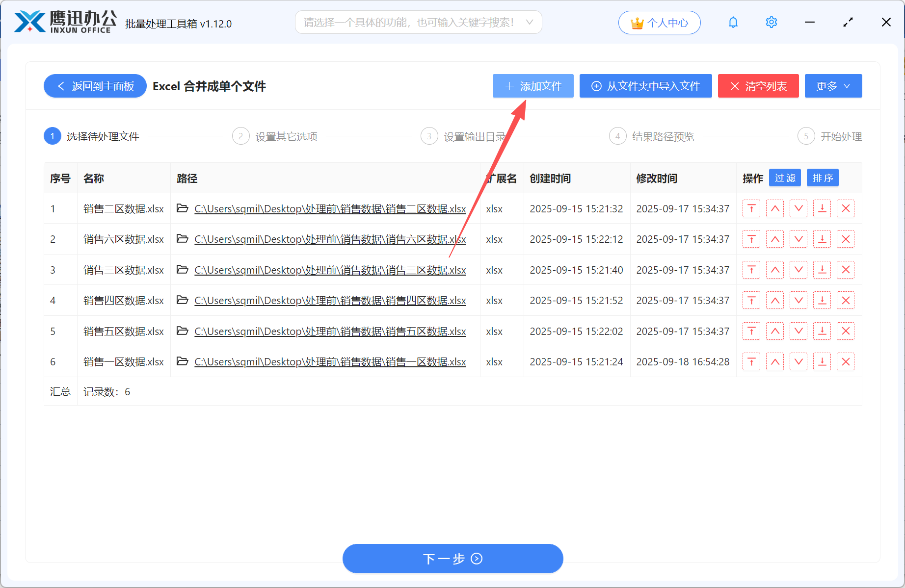
Task: Expand the 更多 dropdown menu
Action: [x=833, y=86]
